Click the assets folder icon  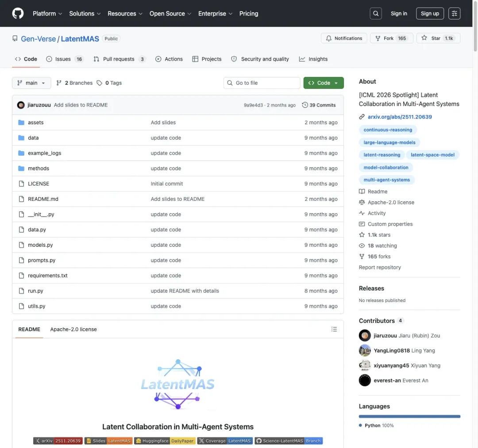click(x=21, y=123)
